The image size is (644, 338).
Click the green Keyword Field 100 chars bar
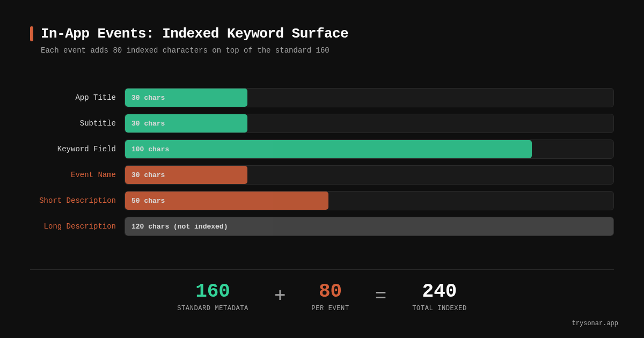click(328, 149)
